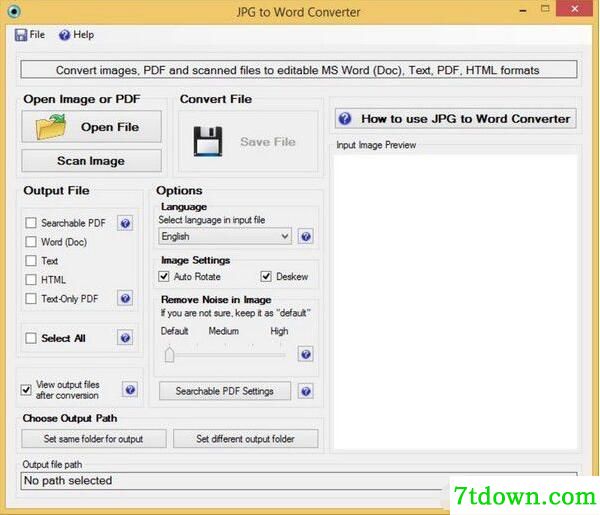Uncheck the Auto Rotate option
Image resolution: width=600 pixels, height=515 pixels.
click(164, 276)
